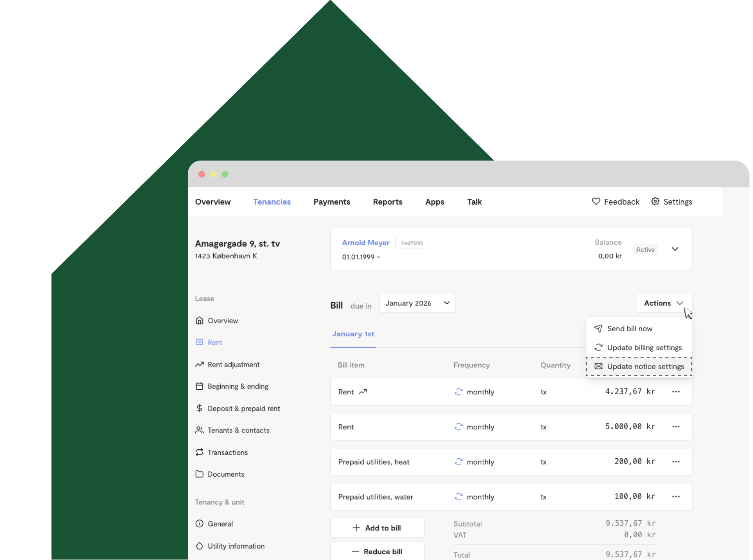Screen dimensions: 753x560
Task: Select the Talk tab
Action: 475,202
